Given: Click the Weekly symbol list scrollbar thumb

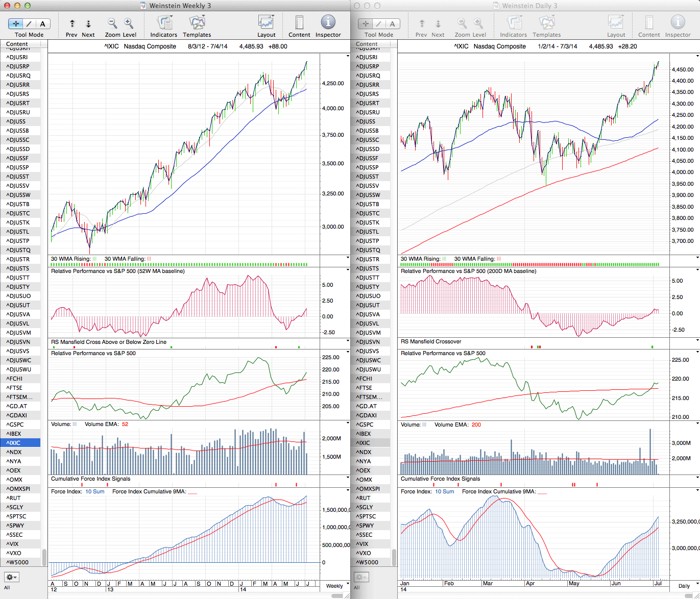Looking at the screenshot, I should pyautogui.click(x=44, y=557).
